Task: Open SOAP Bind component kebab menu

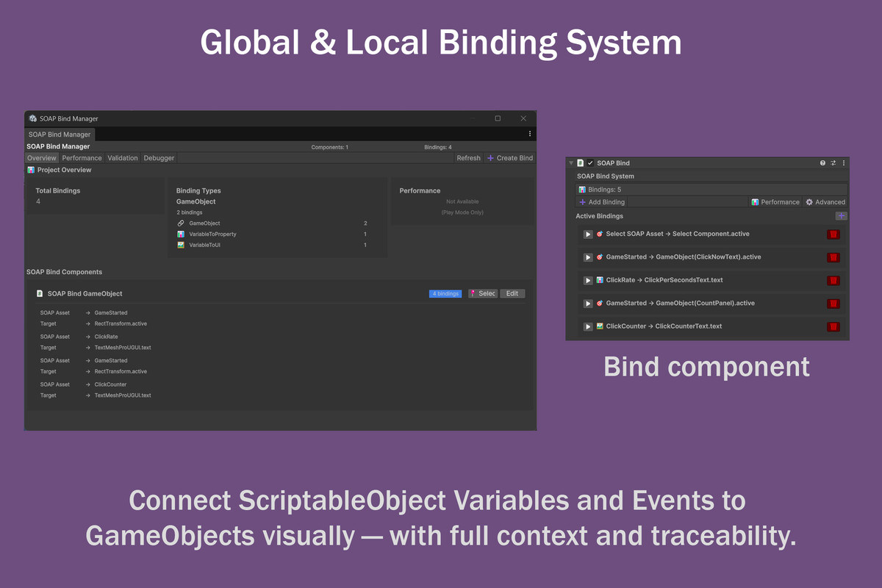Action: pyautogui.click(x=844, y=163)
